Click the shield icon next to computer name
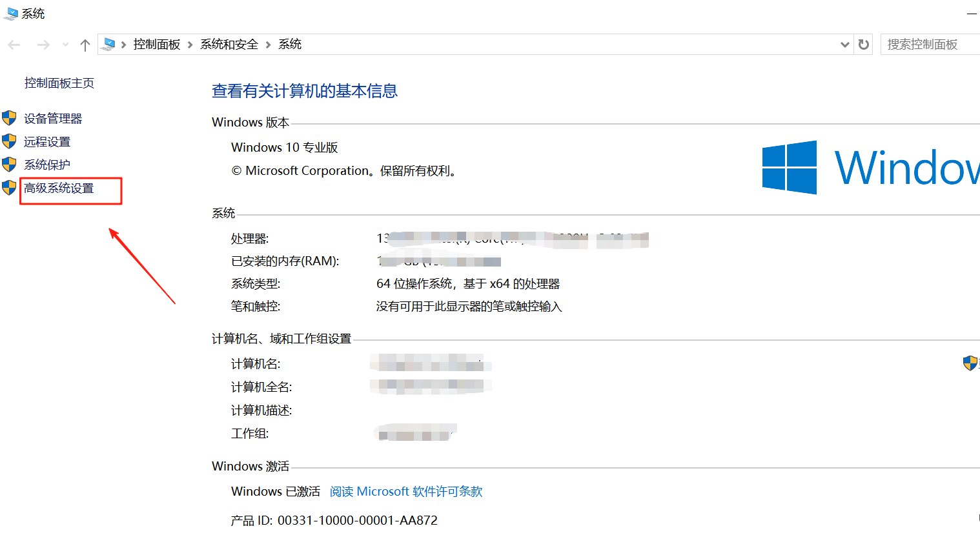 (x=970, y=363)
